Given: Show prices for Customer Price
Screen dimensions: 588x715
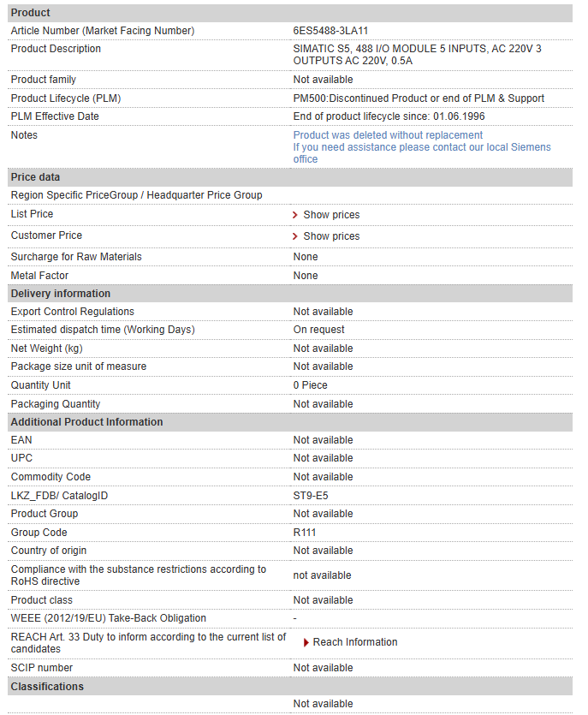Looking at the screenshot, I should tap(331, 236).
